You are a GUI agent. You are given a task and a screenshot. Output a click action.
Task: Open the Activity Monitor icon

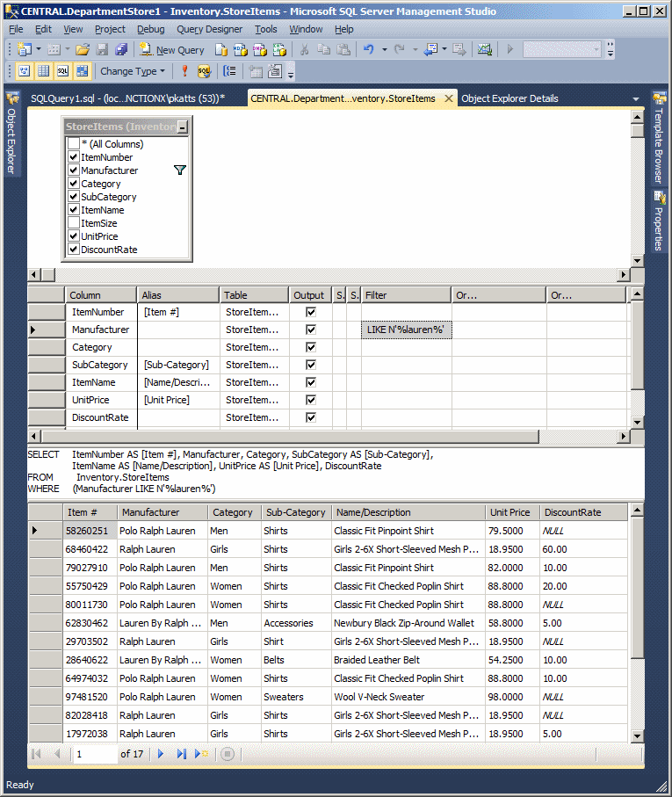click(485, 49)
